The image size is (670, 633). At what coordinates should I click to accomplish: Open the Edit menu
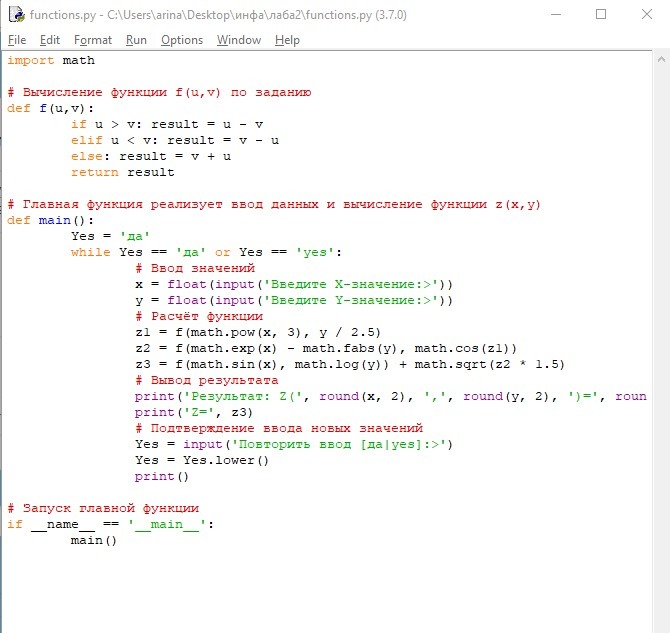click(x=50, y=40)
